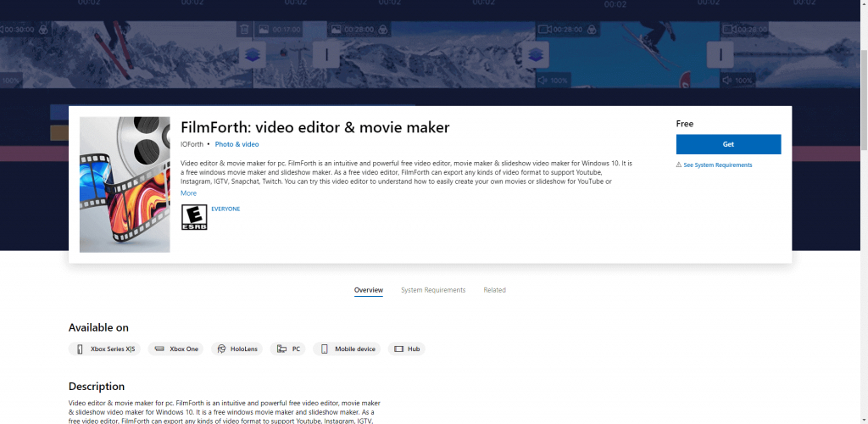Click the Description heading
The image size is (868, 424).
[x=97, y=387]
